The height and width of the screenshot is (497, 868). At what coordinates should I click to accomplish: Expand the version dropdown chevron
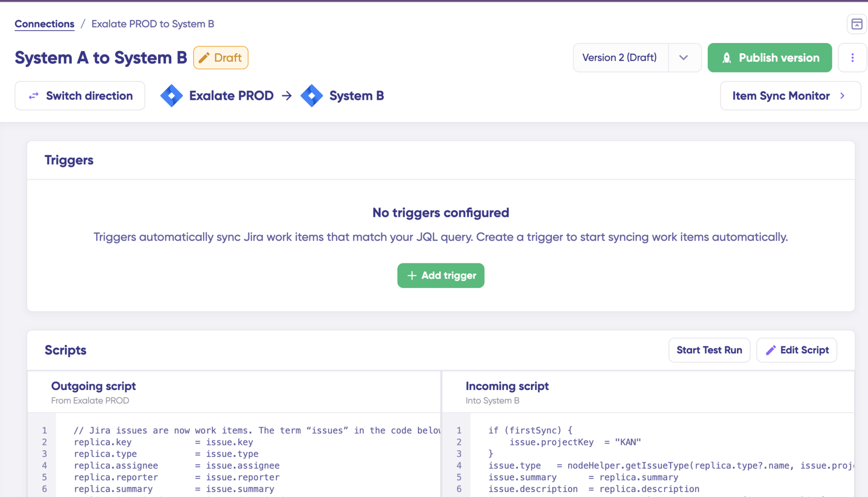[x=684, y=58]
